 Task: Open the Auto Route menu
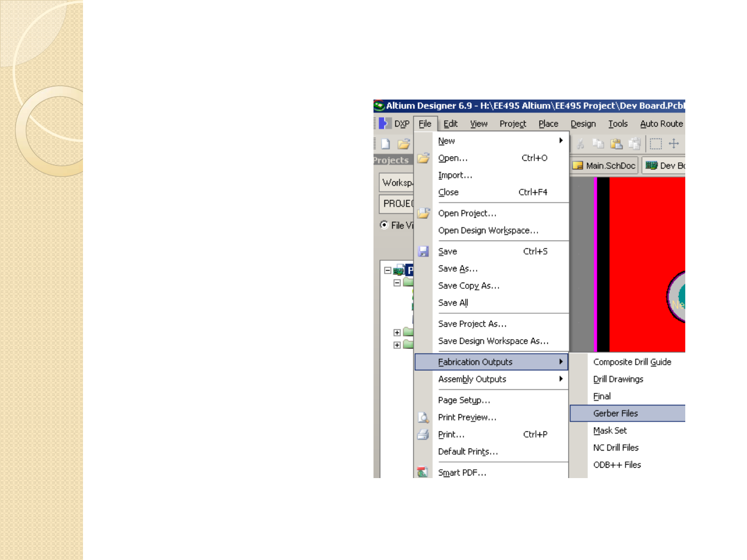point(661,123)
